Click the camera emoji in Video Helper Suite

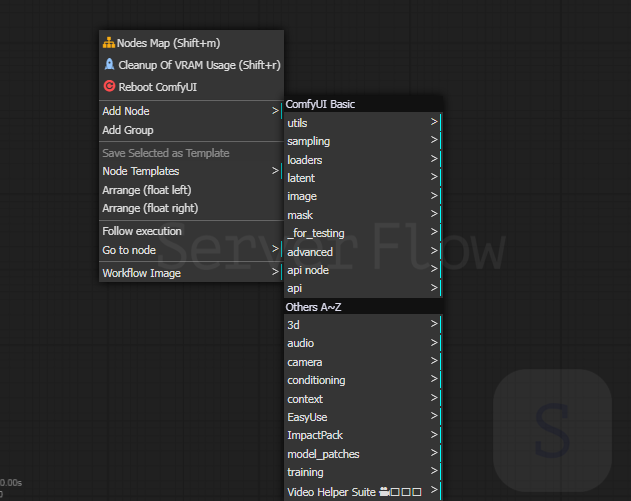click(x=384, y=491)
